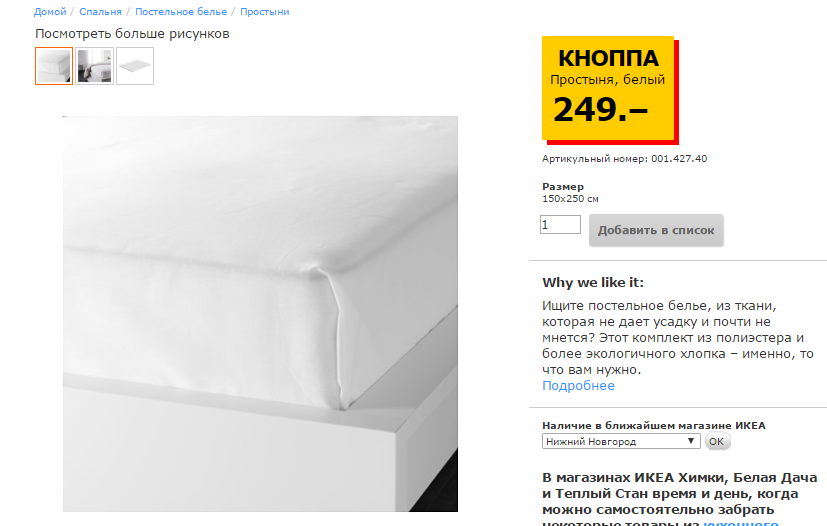Click the 249.– price text
The image size is (827, 526).
[x=600, y=109]
